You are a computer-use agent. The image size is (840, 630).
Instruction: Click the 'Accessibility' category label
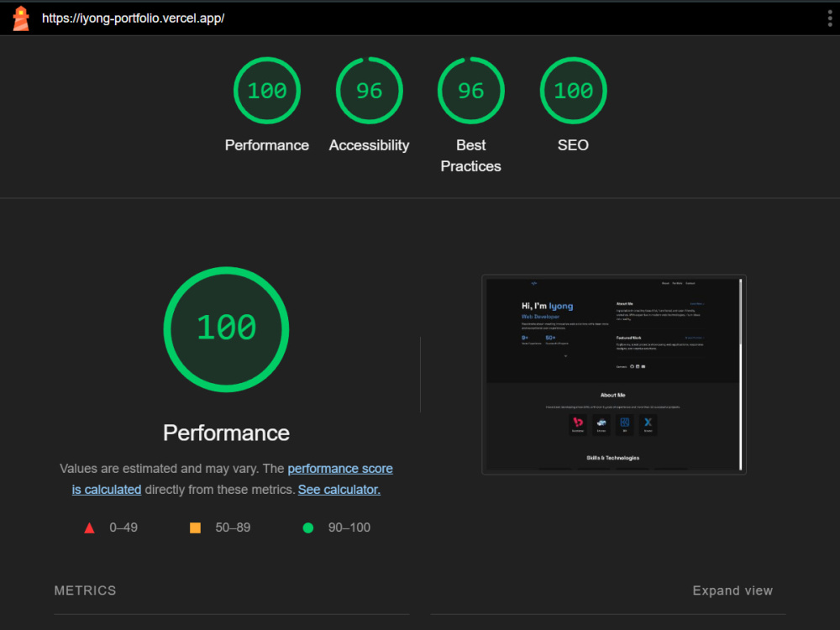pyautogui.click(x=369, y=145)
